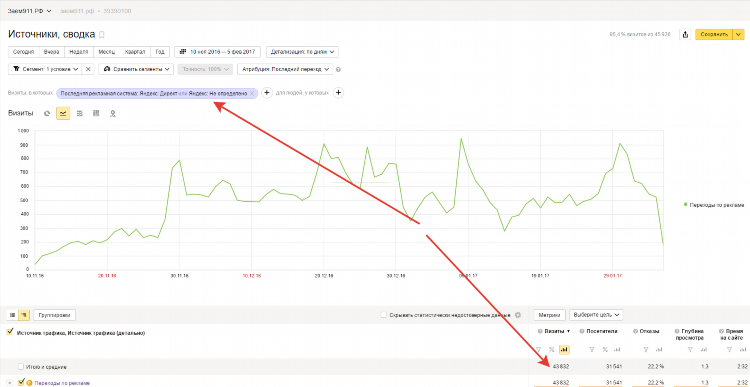
Task: Select the pie chart view icon
Action: tap(47, 113)
